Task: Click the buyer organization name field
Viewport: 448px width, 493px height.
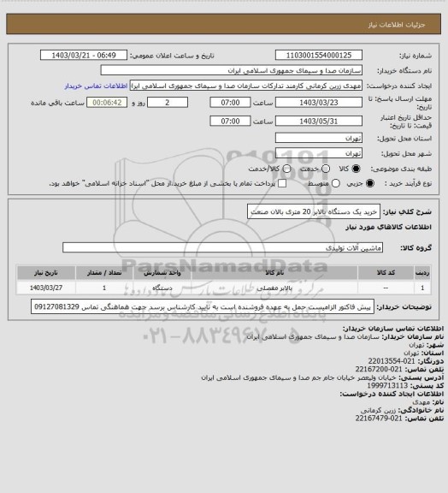Action: click(x=231, y=70)
